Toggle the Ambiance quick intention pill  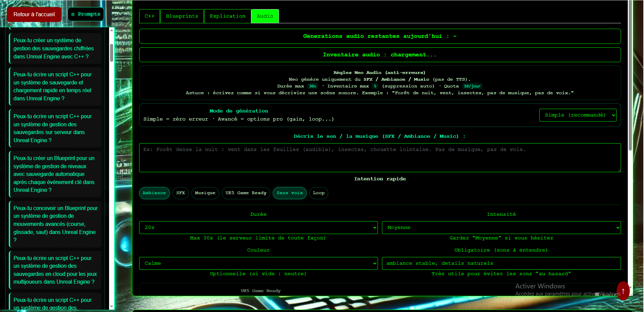tap(154, 193)
